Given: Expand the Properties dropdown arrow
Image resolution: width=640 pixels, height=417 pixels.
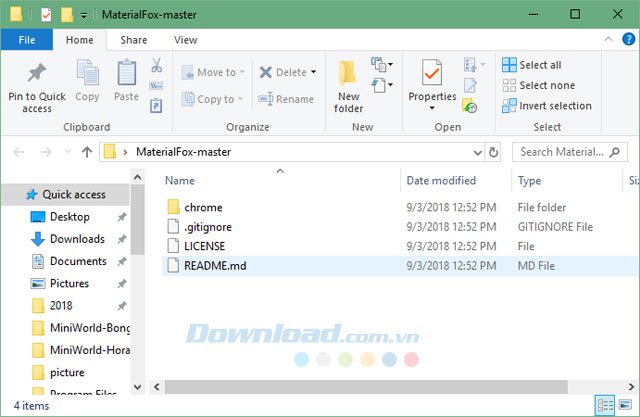Looking at the screenshot, I should click(432, 108).
